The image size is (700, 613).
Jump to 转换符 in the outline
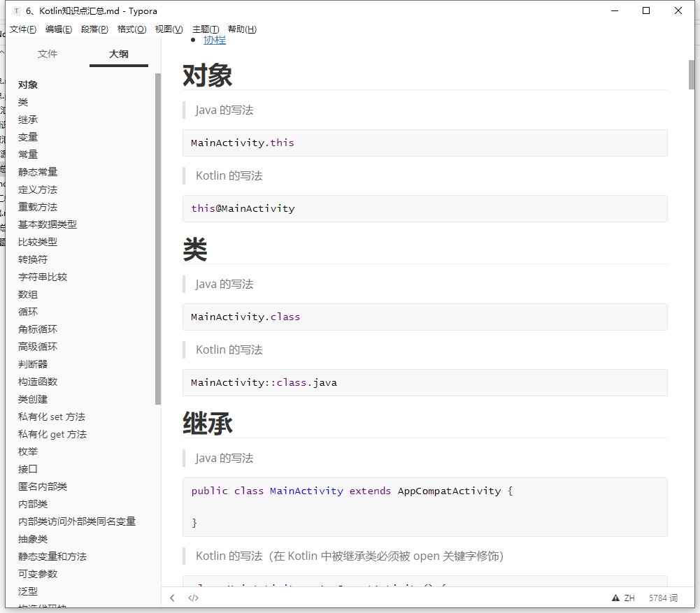click(x=33, y=259)
